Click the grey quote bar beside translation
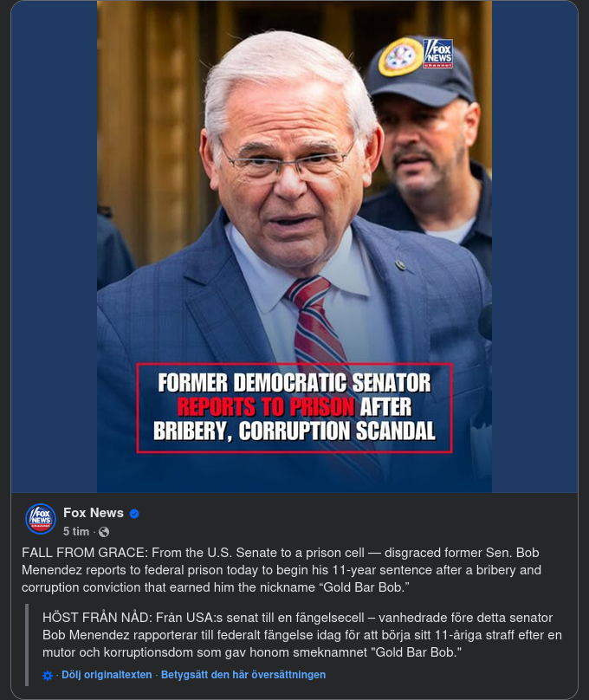The height and width of the screenshot is (700, 589). tap(27, 645)
